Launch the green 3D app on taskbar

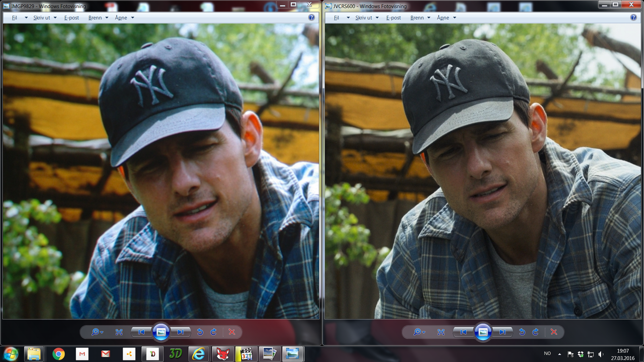pos(175,354)
